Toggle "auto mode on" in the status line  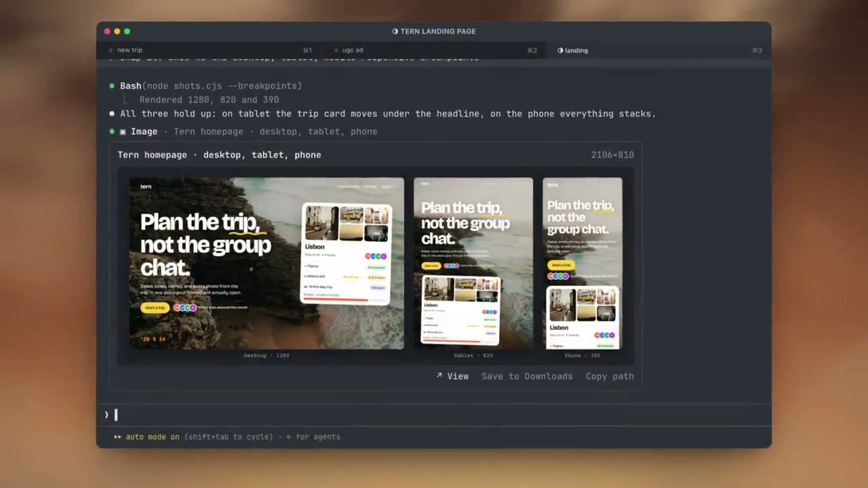153,436
